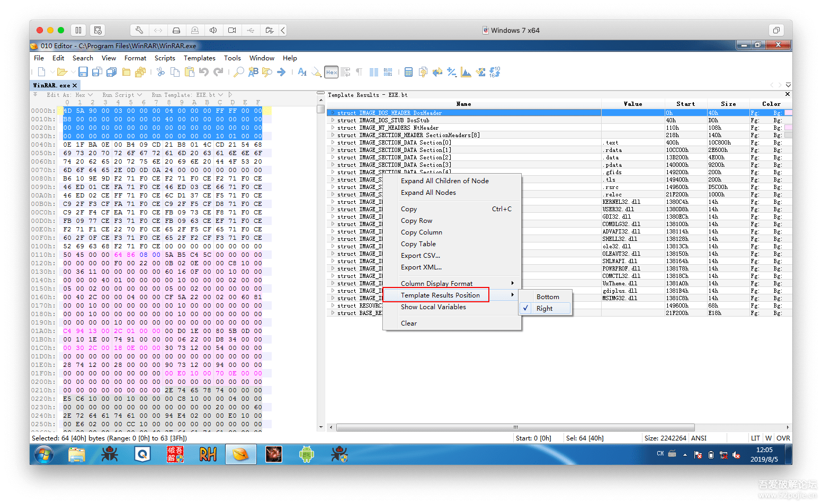Click the Open file folder icon
The height and width of the screenshot is (504, 822).
(62, 71)
